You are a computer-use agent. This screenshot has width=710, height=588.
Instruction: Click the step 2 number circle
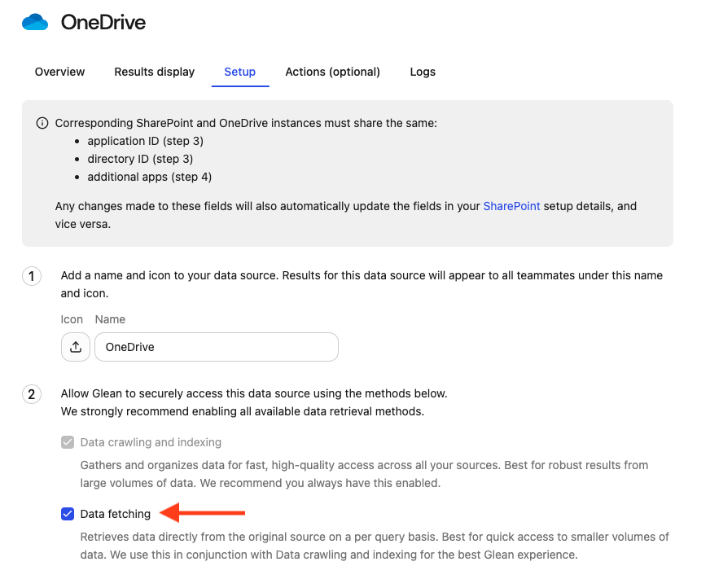coord(32,395)
